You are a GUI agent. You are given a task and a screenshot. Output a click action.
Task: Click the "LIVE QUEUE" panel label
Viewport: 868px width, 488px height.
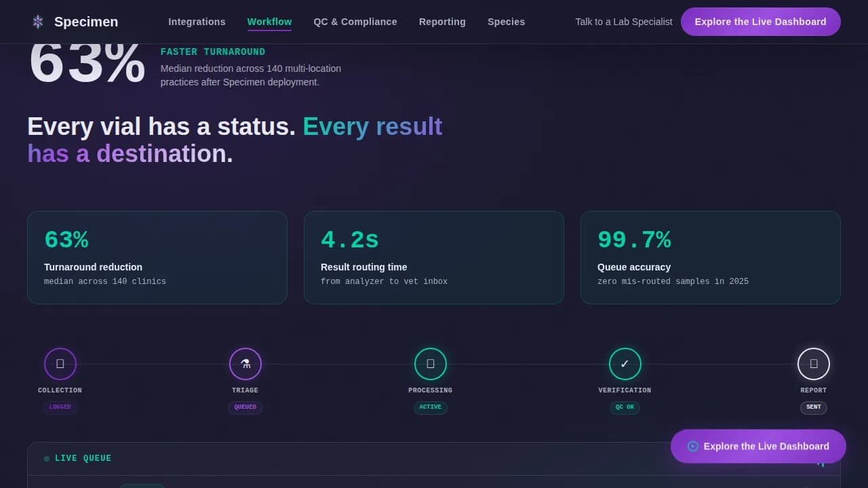[x=83, y=459]
